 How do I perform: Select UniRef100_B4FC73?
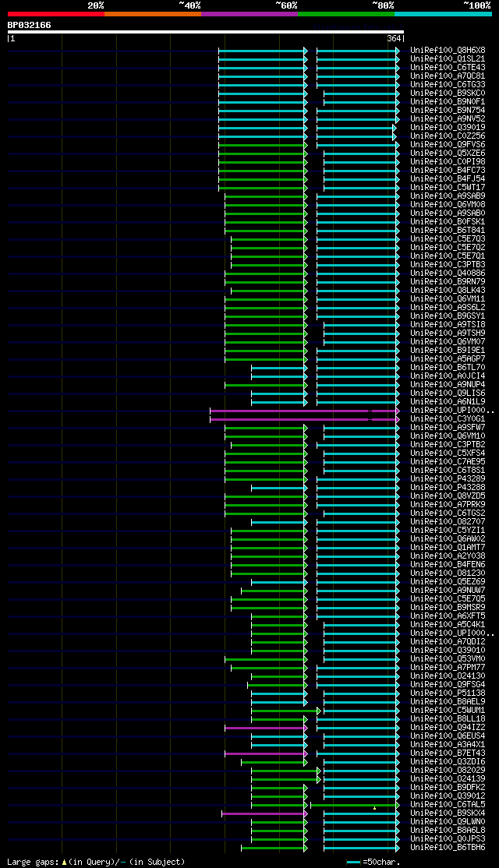tap(448, 171)
